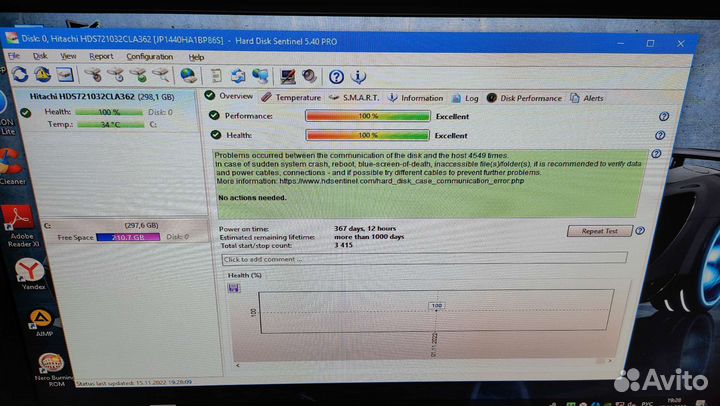
Task: Switch to the S.M.A.R.T. tab
Action: point(354,98)
